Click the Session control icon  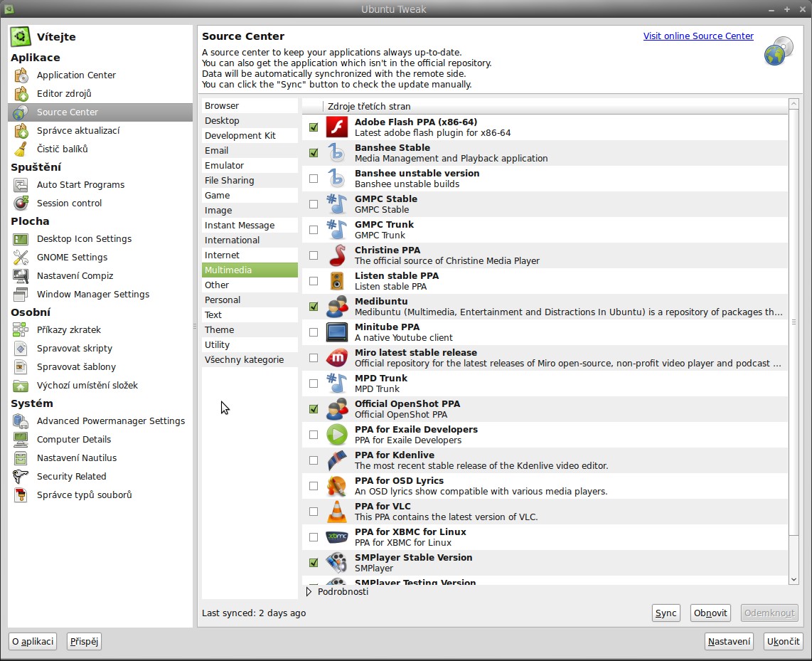(21, 203)
